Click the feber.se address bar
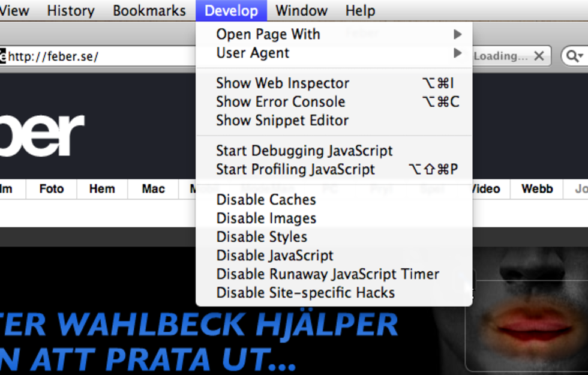 96,56
